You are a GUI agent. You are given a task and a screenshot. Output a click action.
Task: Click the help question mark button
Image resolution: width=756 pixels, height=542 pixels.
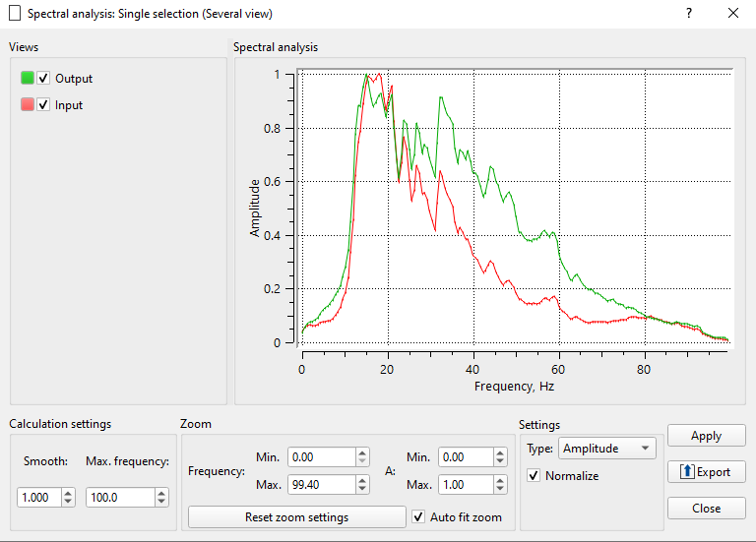click(x=689, y=13)
